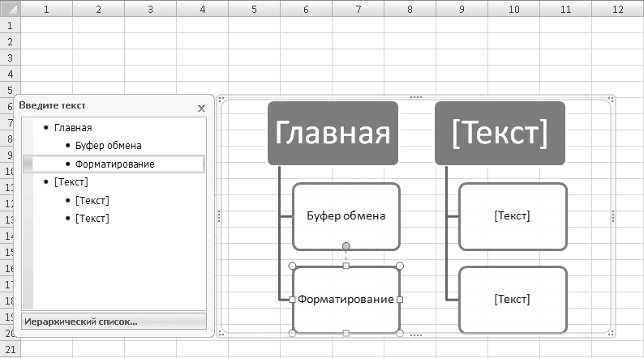644x358 pixels.
Task: Select the large '[Текст]' header shape
Action: pyautogui.click(x=500, y=134)
